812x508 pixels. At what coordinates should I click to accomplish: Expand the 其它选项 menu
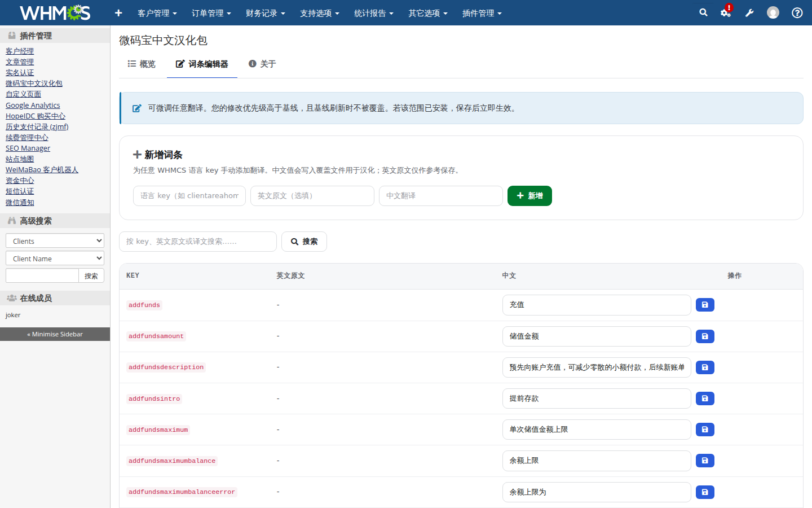pos(428,13)
